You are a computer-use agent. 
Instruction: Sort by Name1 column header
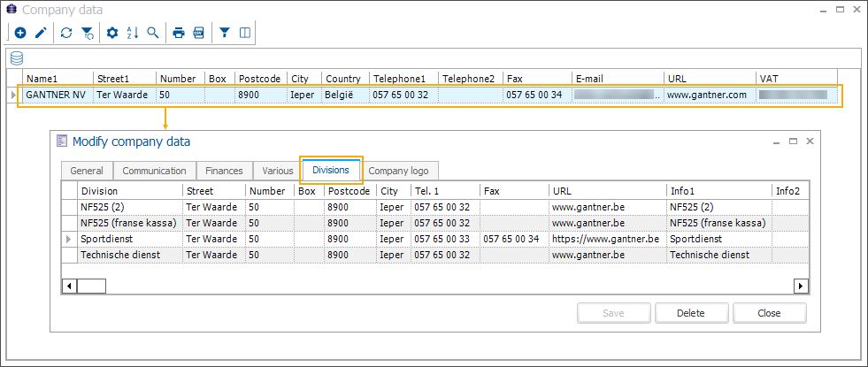click(x=58, y=79)
